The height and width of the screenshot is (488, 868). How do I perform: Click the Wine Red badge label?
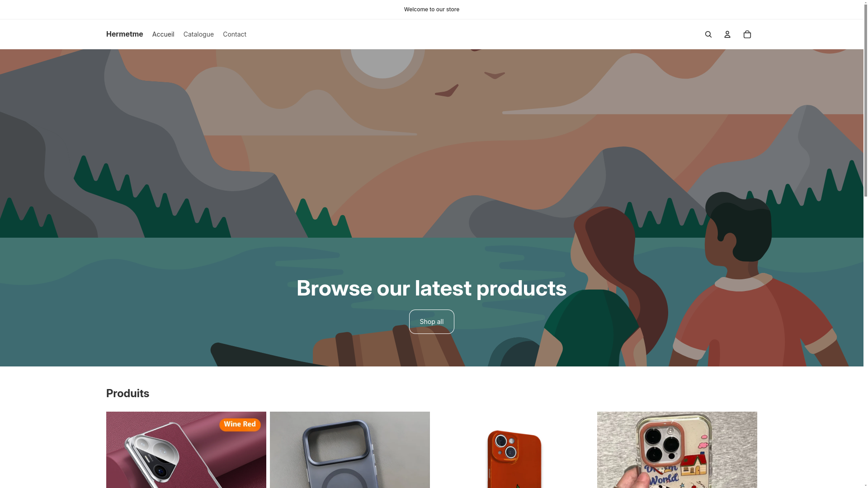coord(240,424)
